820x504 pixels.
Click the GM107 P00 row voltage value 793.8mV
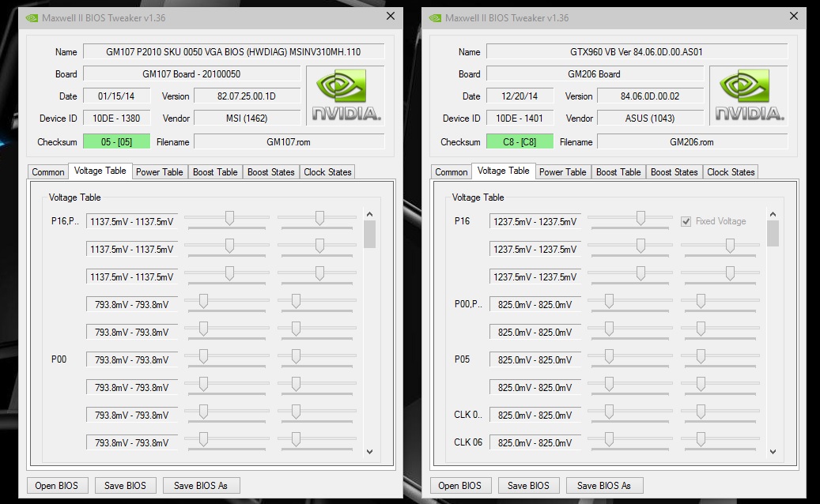pos(132,360)
